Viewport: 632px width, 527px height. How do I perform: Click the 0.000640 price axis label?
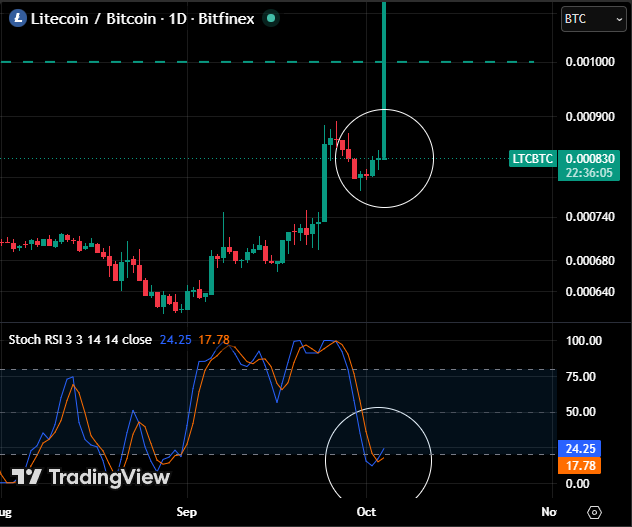coord(590,292)
